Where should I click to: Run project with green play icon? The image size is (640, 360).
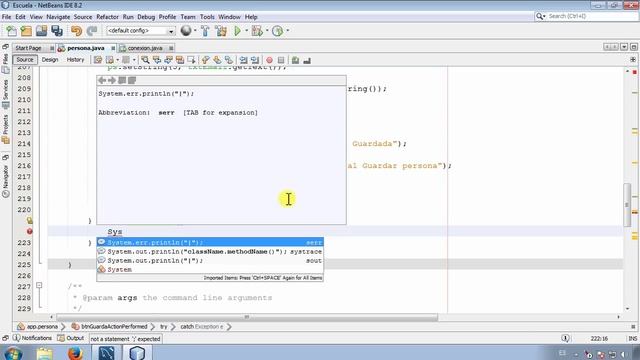coord(237,31)
